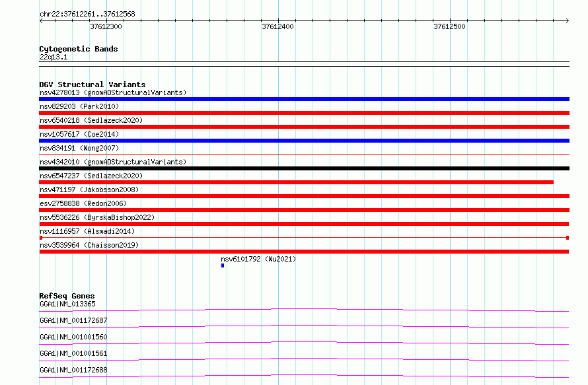Select the 22q13.1 band label

(54, 57)
